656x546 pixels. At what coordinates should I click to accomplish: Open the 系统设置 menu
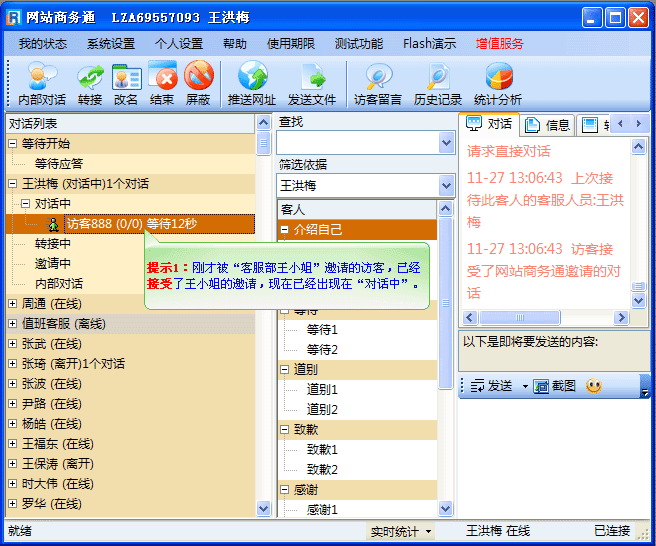pos(110,44)
